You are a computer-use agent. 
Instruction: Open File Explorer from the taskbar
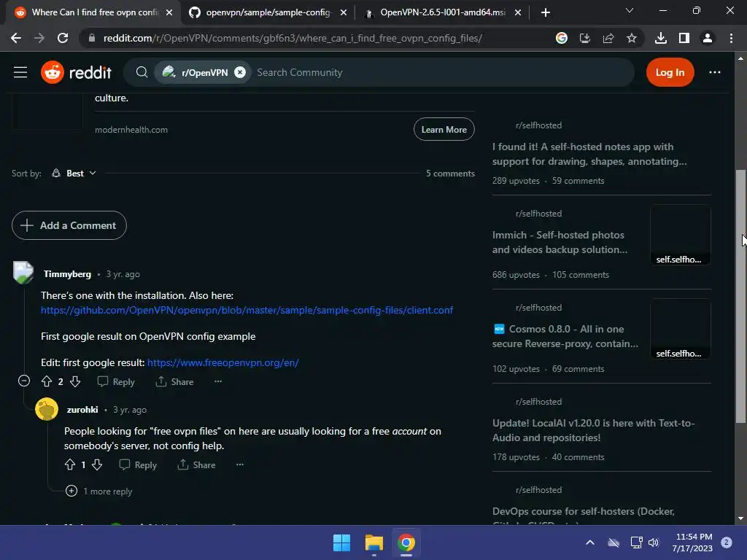coord(374,542)
